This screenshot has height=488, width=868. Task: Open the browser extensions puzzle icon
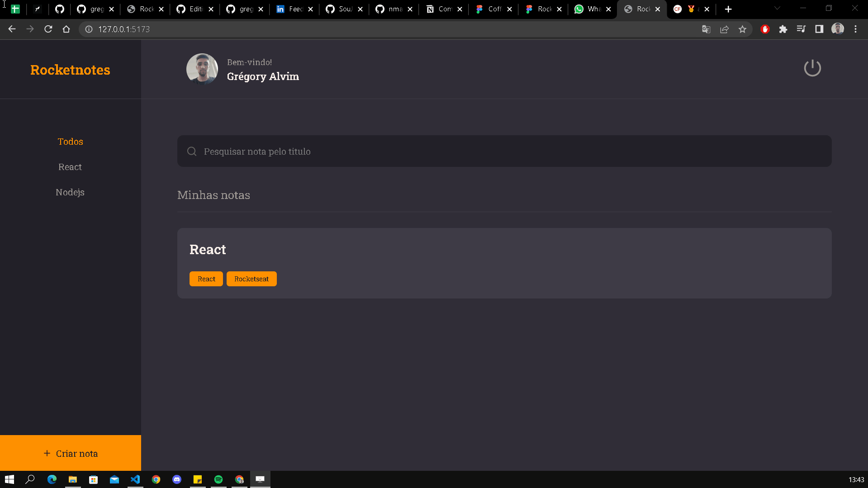(x=783, y=29)
